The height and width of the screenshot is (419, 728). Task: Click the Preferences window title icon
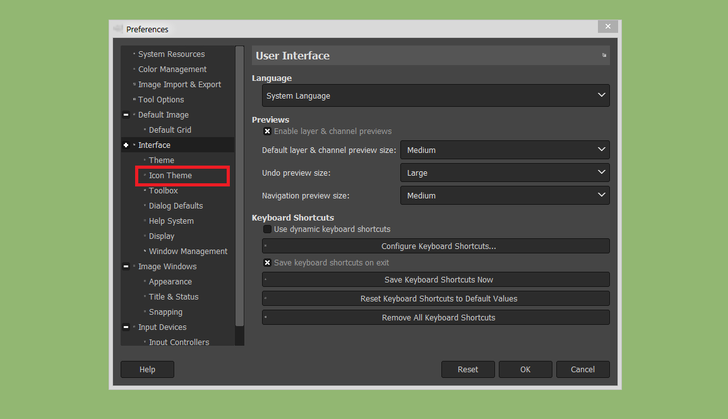[x=118, y=29]
